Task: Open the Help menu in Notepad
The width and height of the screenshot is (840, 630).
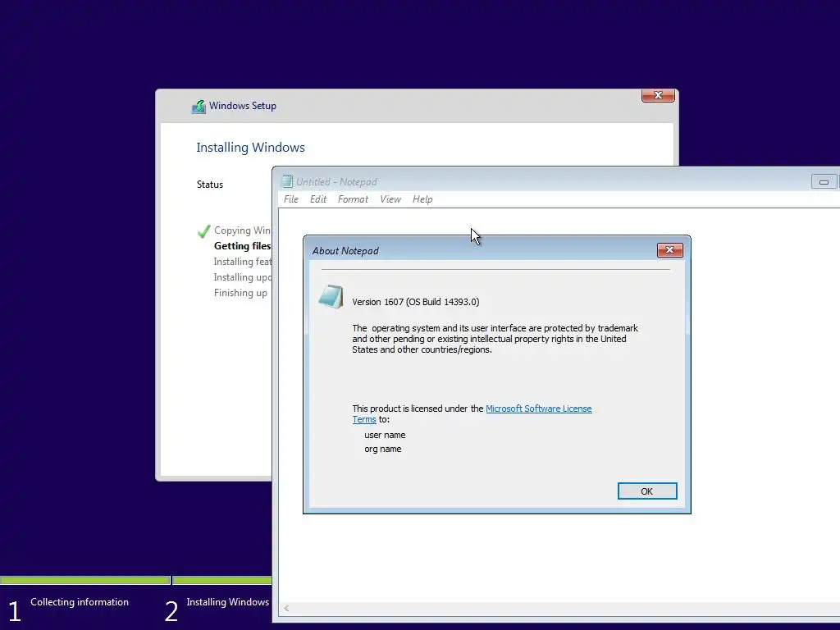Action: 422,199
